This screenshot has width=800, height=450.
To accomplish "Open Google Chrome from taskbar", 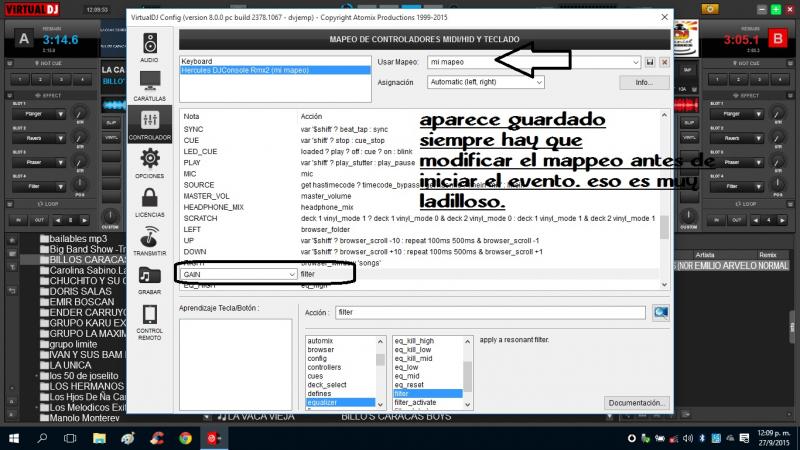I will (x=185, y=438).
